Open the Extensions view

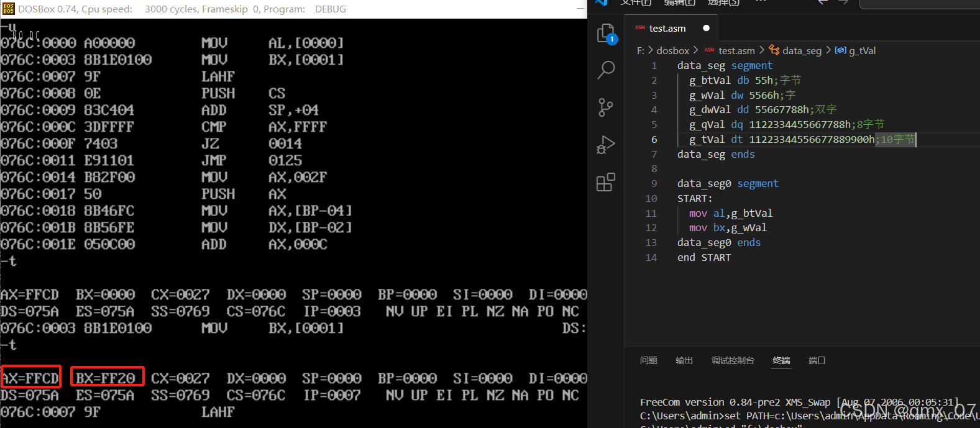(x=606, y=182)
